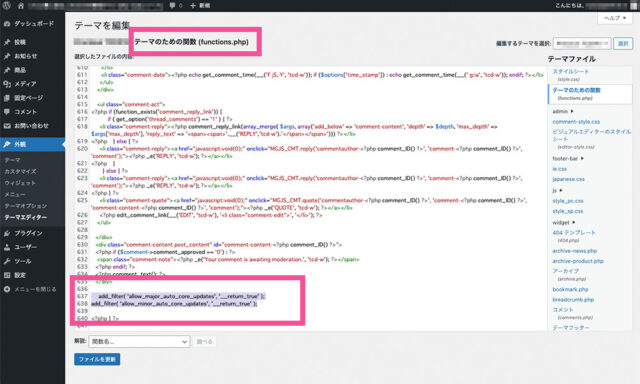
Task: Click the wrench icon beside ツール
Action: [7, 261]
